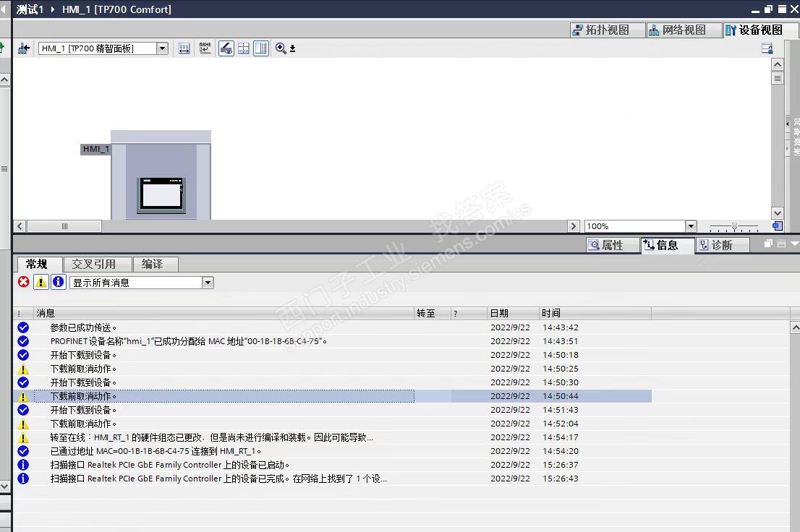Click the device canvas vertical scrollbar handle
800x532 pixels.
[777, 78]
